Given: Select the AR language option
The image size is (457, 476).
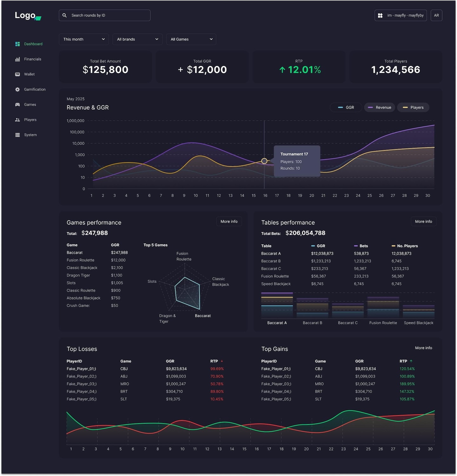Looking at the screenshot, I should coord(436,15).
